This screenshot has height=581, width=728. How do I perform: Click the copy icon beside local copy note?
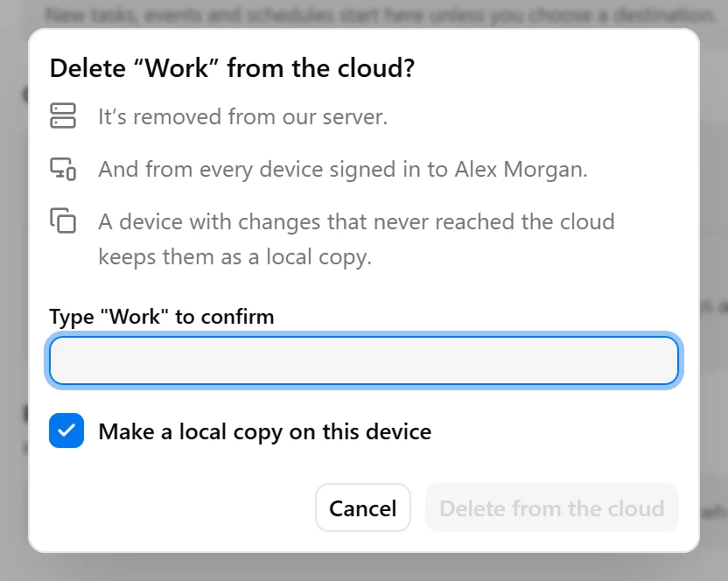63,220
